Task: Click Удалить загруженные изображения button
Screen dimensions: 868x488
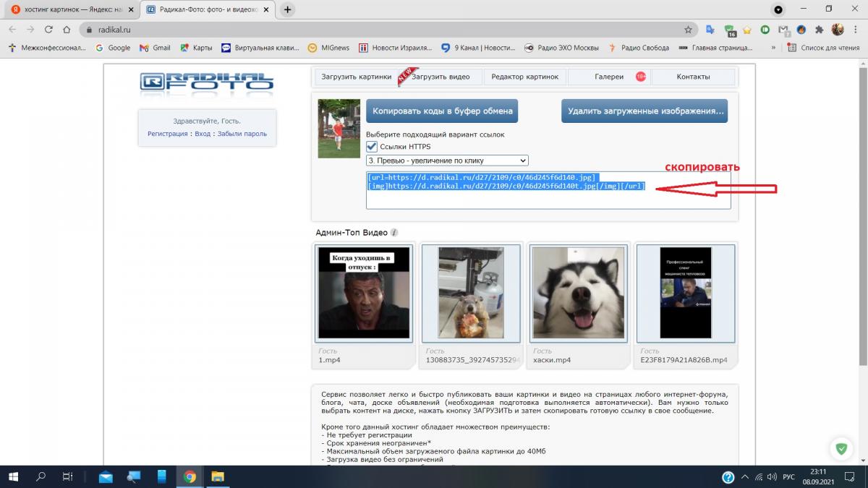Action: [x=644, y=111]
